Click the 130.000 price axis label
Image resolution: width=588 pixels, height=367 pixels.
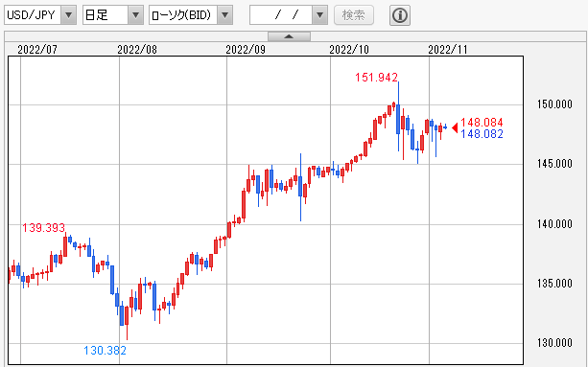point(554,343)
